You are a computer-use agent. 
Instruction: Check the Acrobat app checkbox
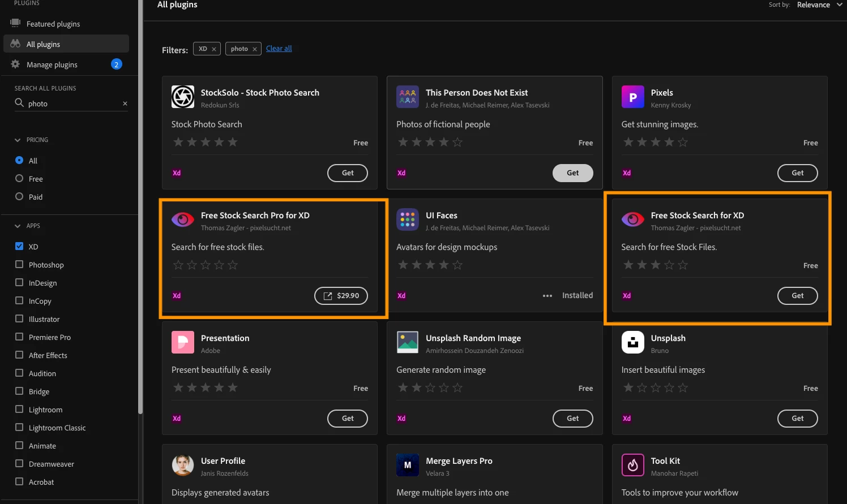(x=19, y=481)
